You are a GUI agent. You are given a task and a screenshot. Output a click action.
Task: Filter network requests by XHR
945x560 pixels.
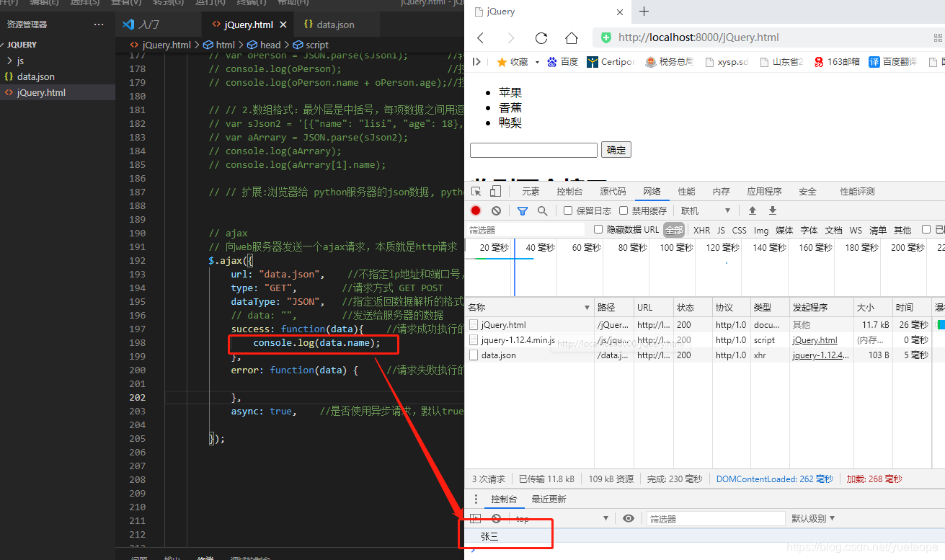pos(701,230)
